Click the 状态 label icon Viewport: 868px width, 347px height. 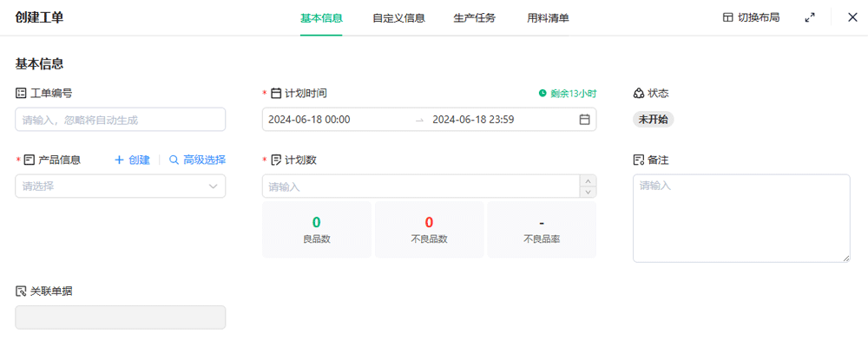[638, 93]
